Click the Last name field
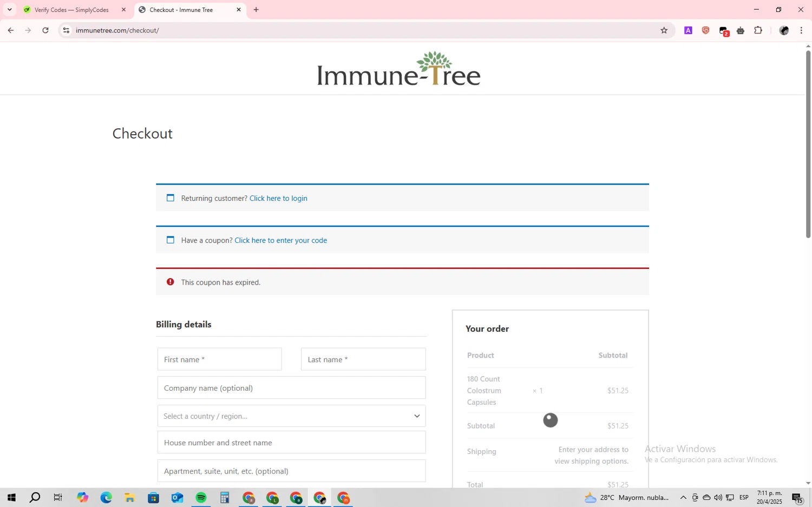The image size is (812, 507). (363, 359)
